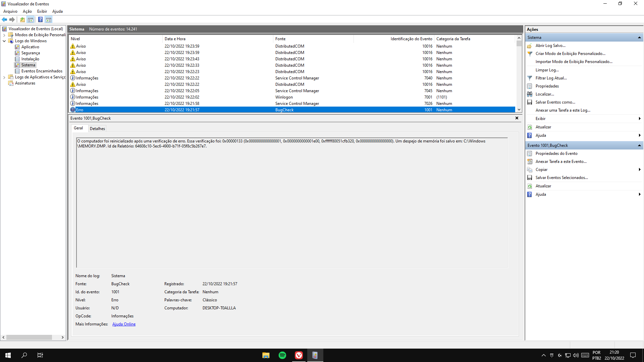Sort by Identificação do Evento column header
The width and height of the screenshot is (644, 362).
394,39
